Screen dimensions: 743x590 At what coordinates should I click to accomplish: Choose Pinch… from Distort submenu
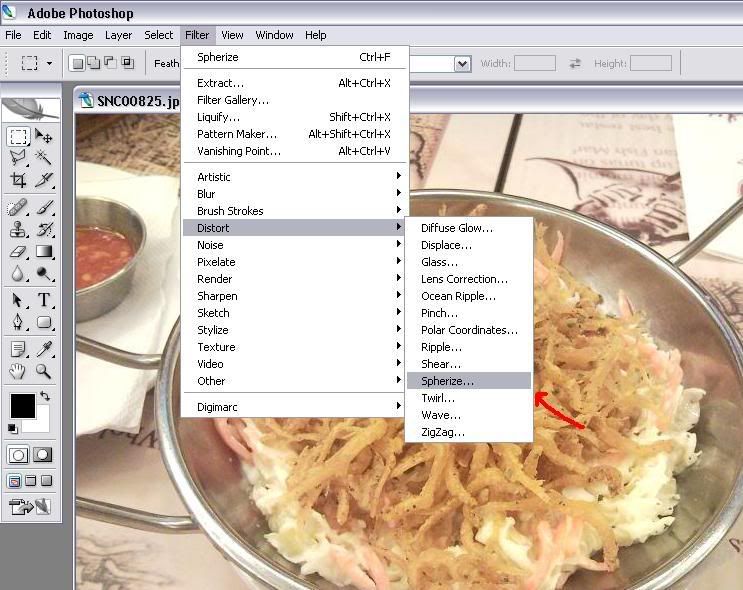469,313
